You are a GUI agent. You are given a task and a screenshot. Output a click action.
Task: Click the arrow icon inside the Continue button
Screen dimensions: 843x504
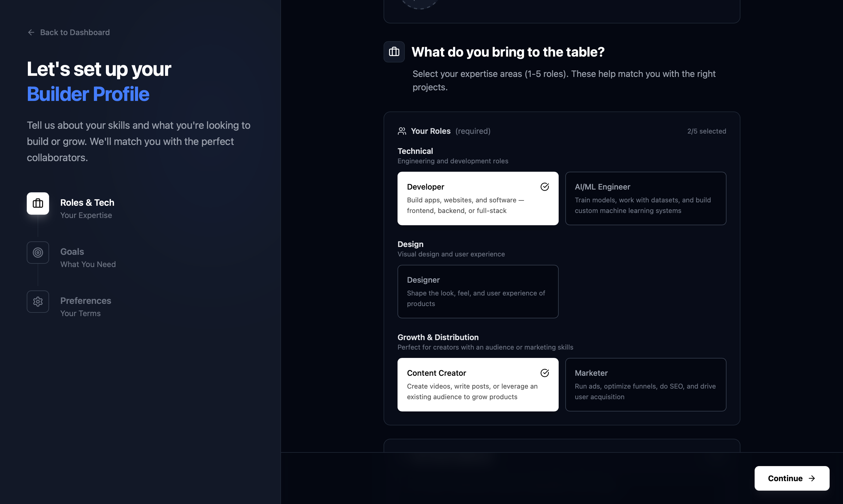click(x=812, y=478)
